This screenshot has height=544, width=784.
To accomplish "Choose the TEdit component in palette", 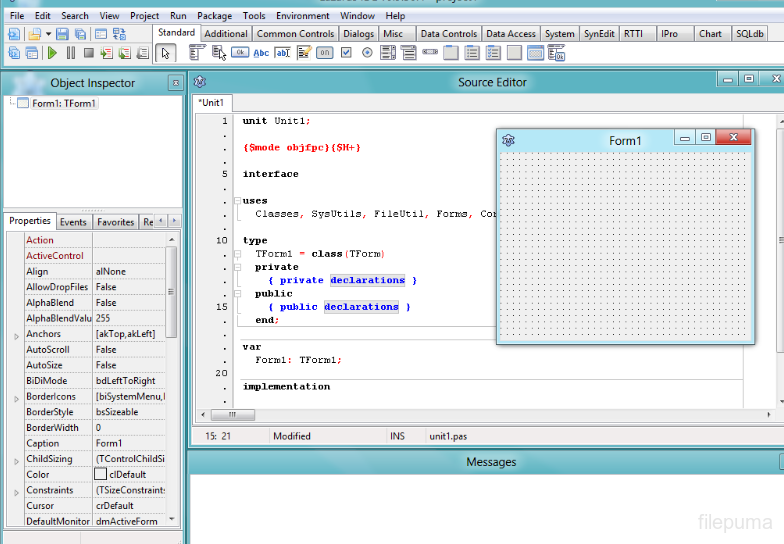I will pyautogui.click(x=283, y=52).
